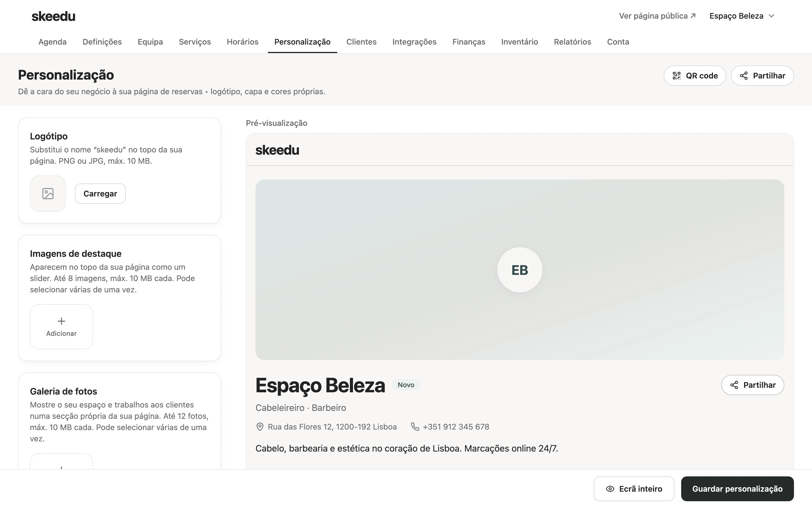
Task: Click the Logótipo heading
Action: pyautogui.click(x=49, y=136)
